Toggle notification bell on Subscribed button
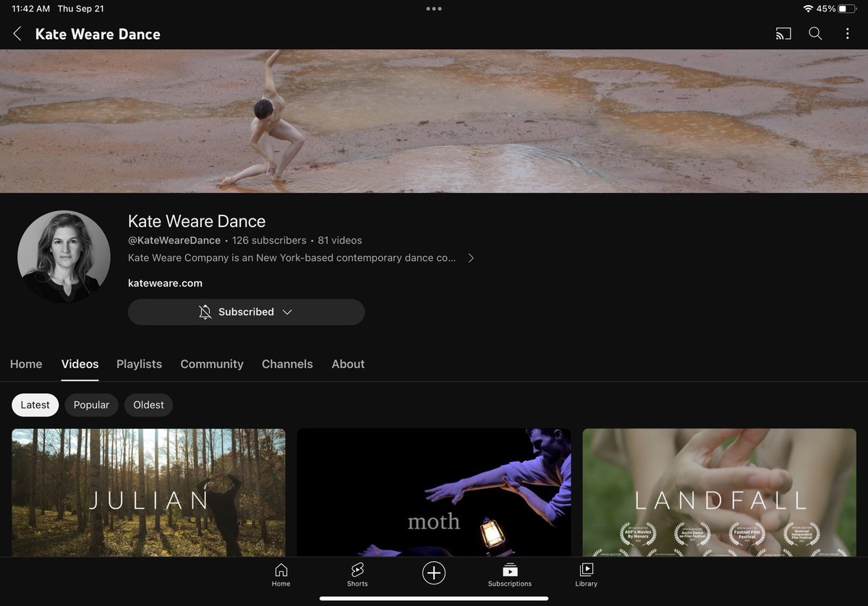The image size is (868, 606). [x=205, y=312]
